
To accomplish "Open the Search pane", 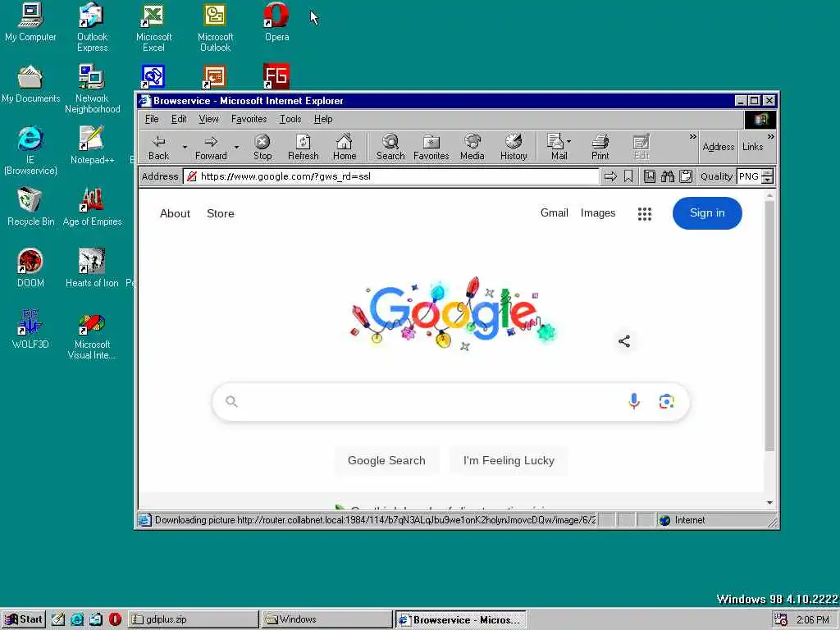I will (390, 148).
